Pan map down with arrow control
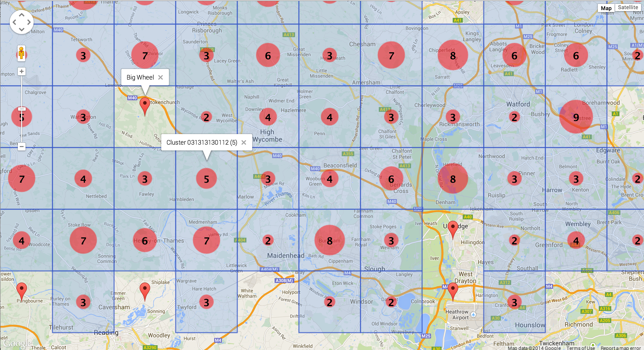The width and height of the screenshot is (644, 350). tap(22, 30)
